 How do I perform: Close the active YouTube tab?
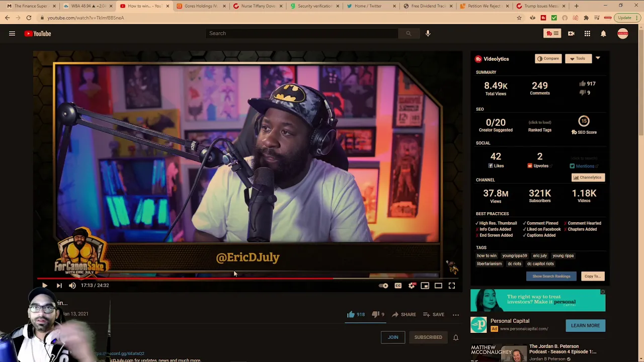tap(168, 6)
